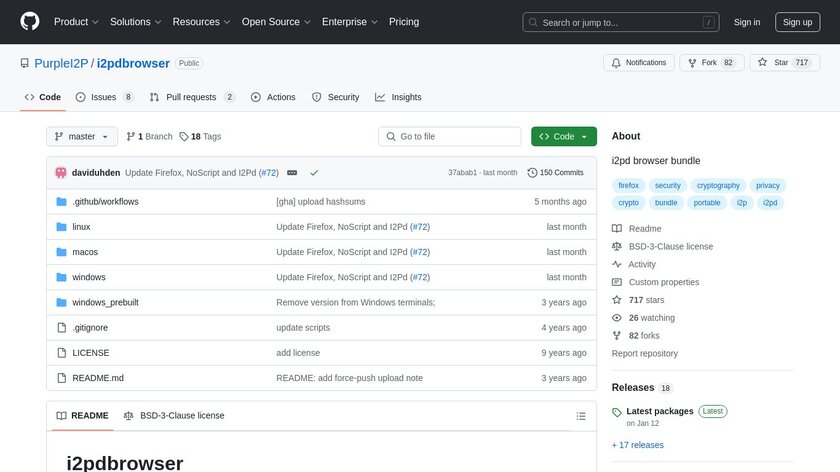Fork the repository
Viewport: 840px width, 472px height.
(710, 63)
